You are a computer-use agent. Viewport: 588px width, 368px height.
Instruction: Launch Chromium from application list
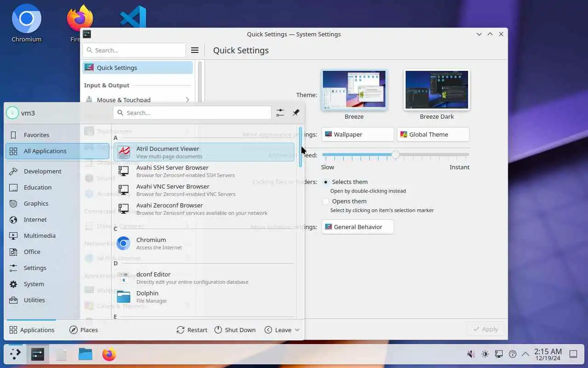coord(204,243)
